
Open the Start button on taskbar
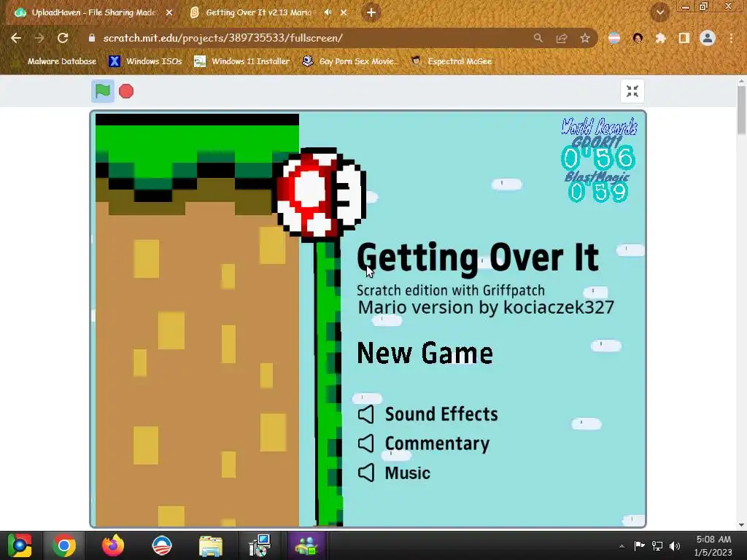(x=20, y=545)
